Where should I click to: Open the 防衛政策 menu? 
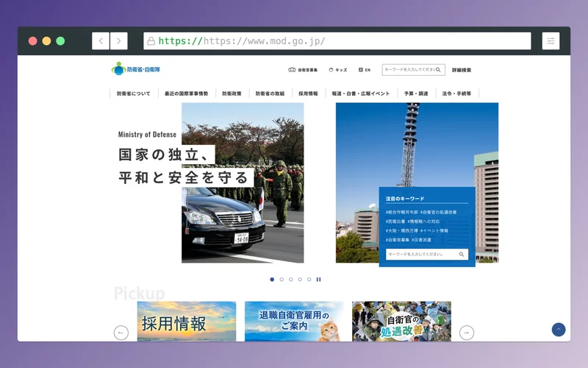click(x=232, y=93)
